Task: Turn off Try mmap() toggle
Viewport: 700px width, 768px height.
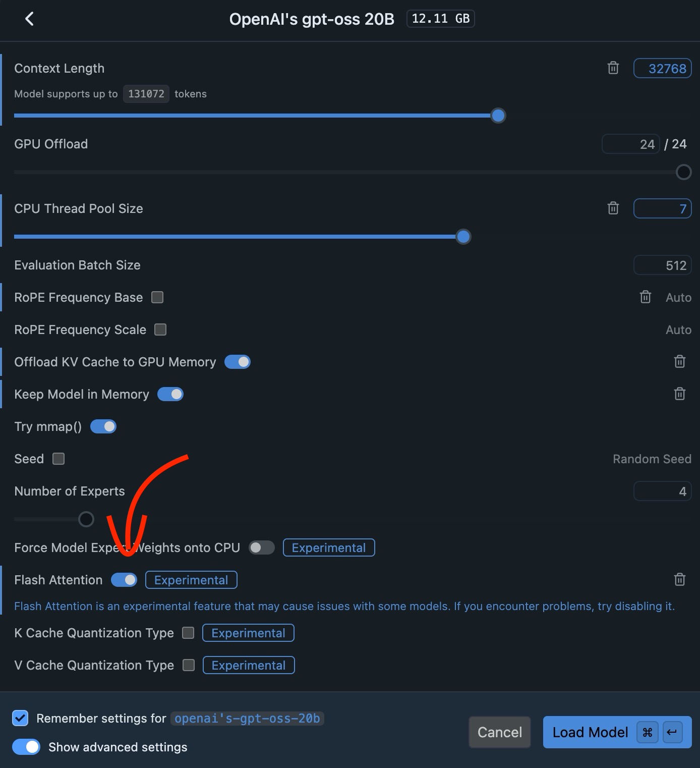Action: click(103, 426)
